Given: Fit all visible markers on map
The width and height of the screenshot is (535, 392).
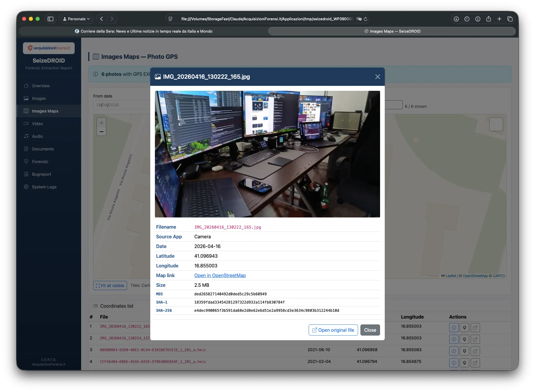Looking at the screenshot, I should point(110,286).
